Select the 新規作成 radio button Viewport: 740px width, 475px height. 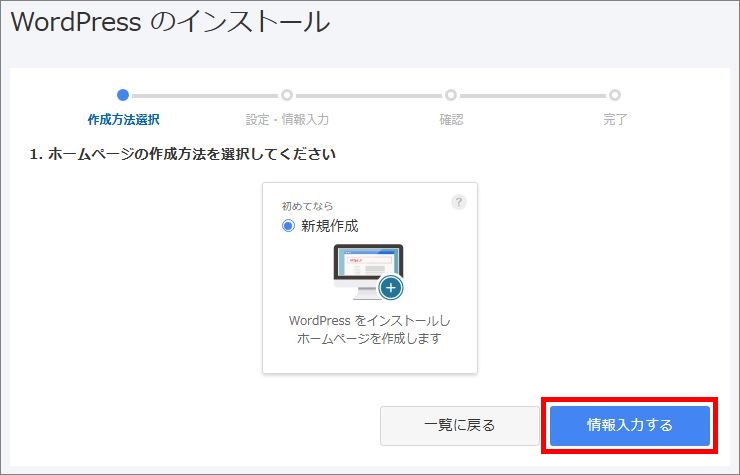pos(288,226)
